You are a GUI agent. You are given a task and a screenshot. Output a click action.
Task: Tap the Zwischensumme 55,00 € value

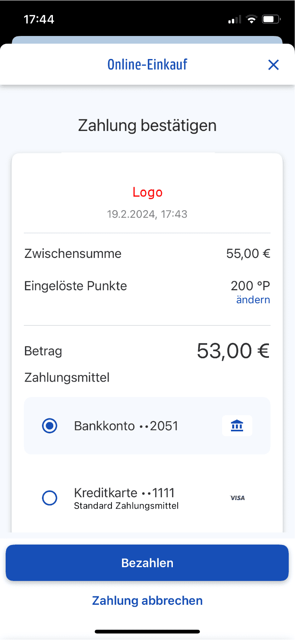pyautogui.click(x=248, y=254)
